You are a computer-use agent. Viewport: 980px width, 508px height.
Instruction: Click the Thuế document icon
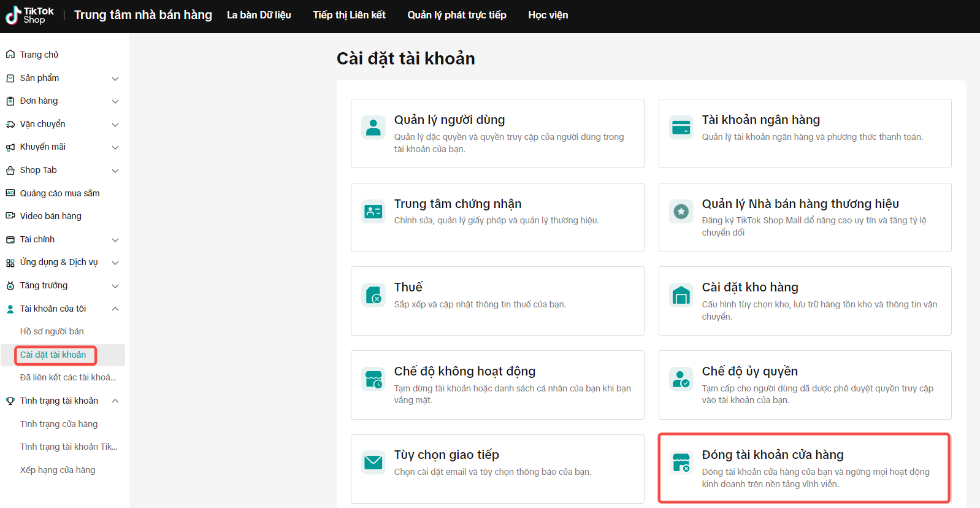point(373,294)
